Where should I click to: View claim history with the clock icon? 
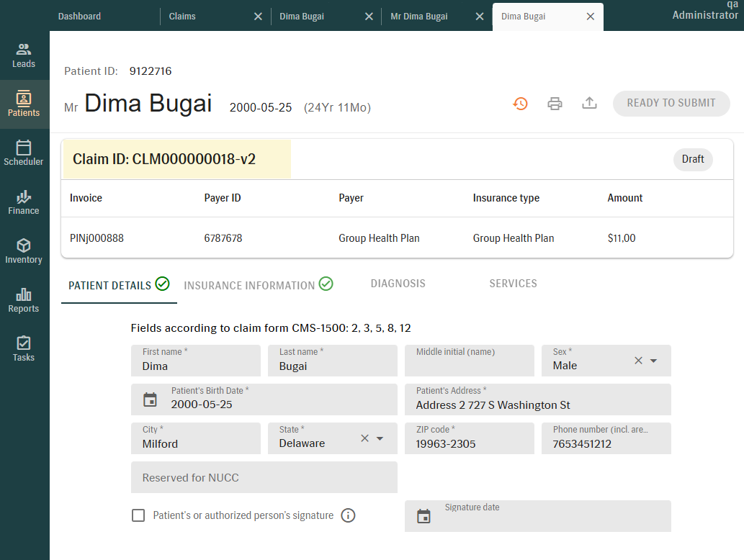[x=521, y=104]
